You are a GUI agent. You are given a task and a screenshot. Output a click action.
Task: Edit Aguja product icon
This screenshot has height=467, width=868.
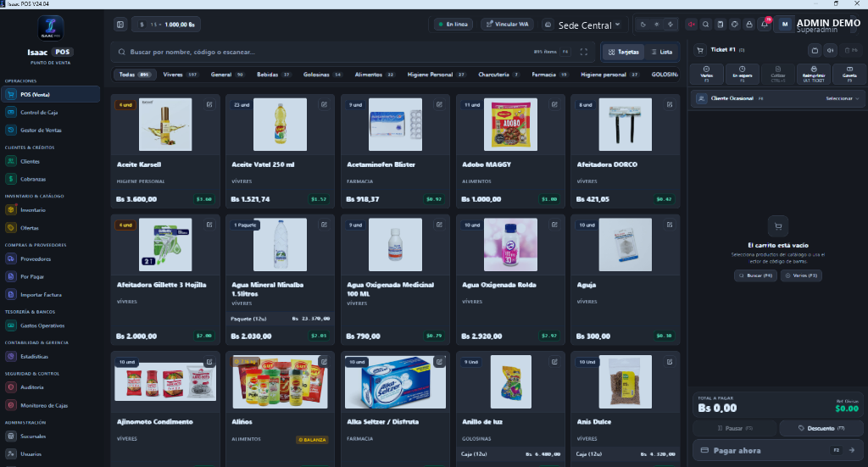point(670,225)
